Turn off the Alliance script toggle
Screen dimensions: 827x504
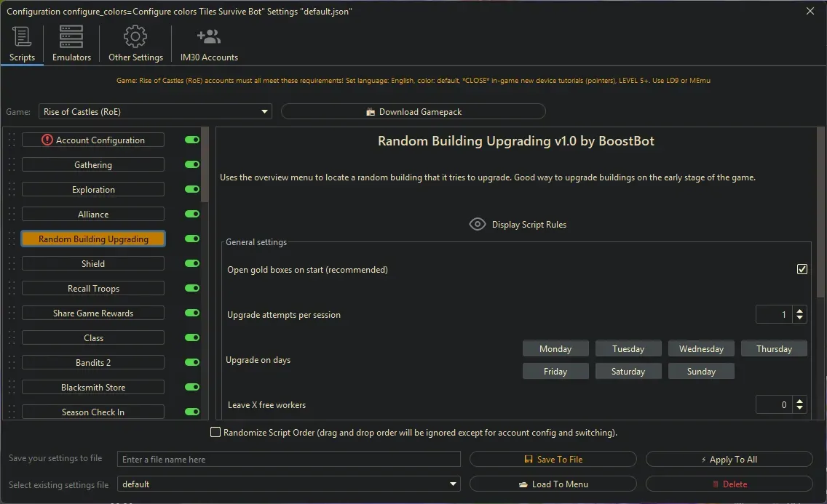(x=192, y=214)
